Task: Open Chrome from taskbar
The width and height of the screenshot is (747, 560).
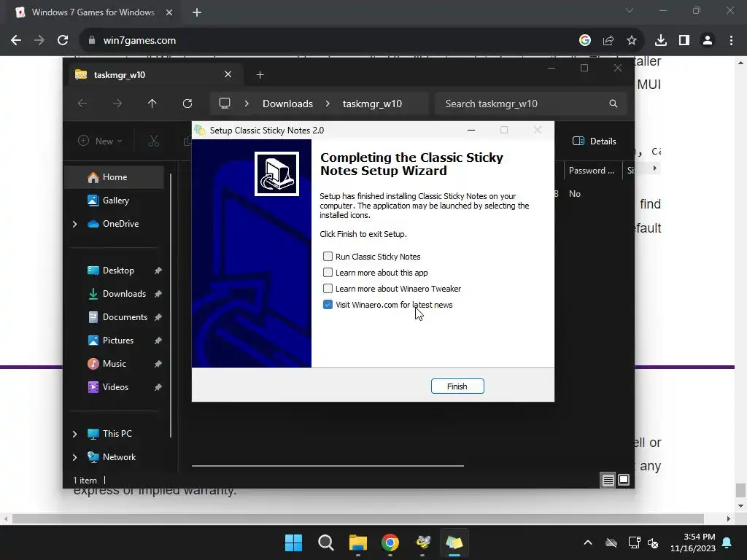Action: click(x=390, y=542)
